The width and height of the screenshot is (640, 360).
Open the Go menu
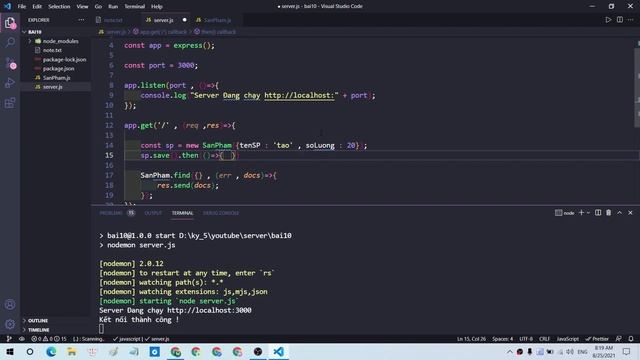click(98, 6)
